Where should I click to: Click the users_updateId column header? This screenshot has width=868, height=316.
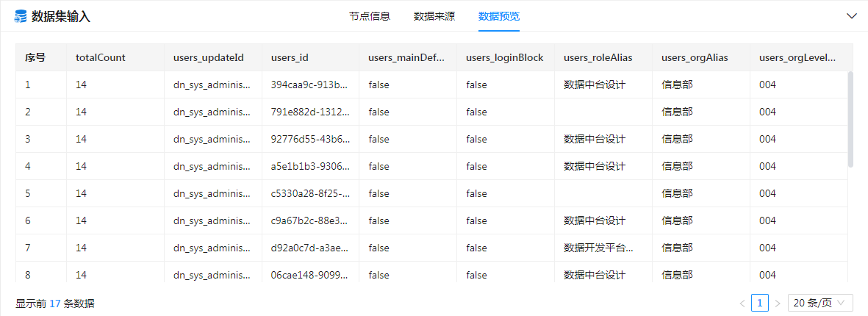(208, 57)
